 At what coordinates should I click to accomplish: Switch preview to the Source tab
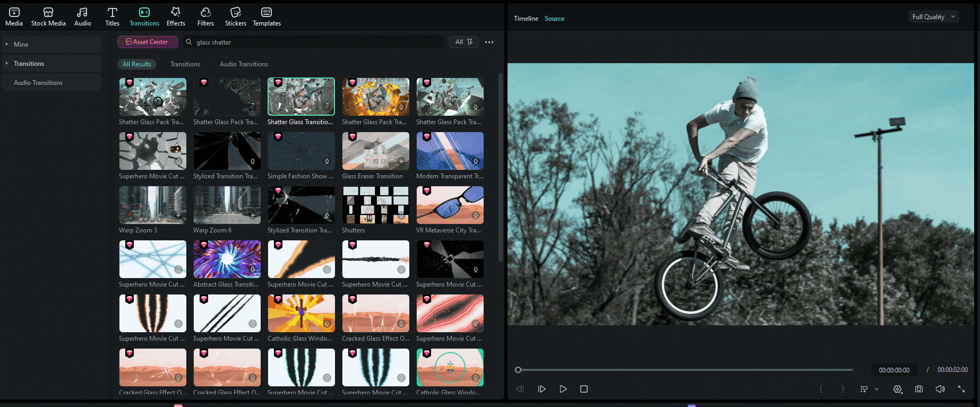click(554, 19)
